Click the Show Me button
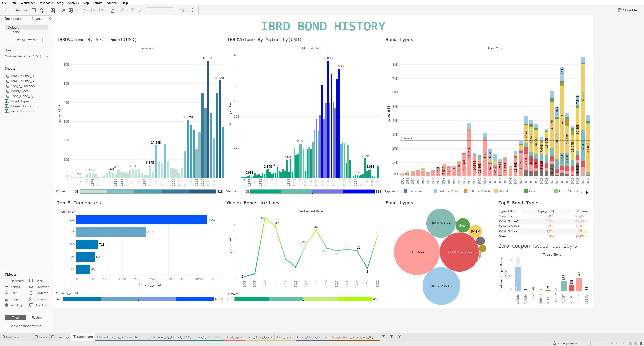The width and height of the screenshot is (644, 346). (628, 10)
